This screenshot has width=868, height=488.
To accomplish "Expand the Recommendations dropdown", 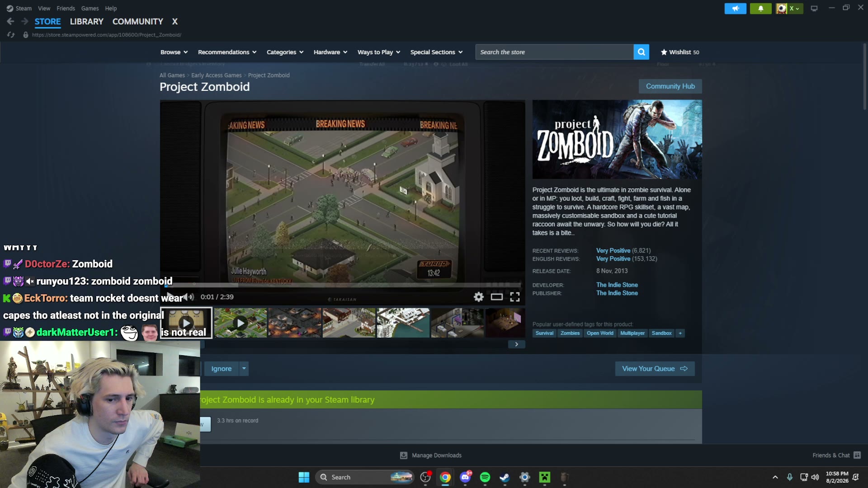I will (x=227, y=52).
